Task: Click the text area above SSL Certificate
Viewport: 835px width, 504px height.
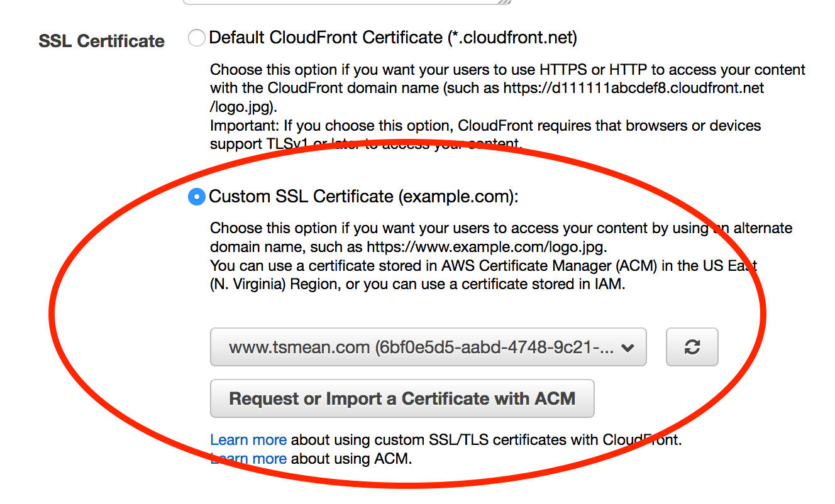Action: coord(346,2)
